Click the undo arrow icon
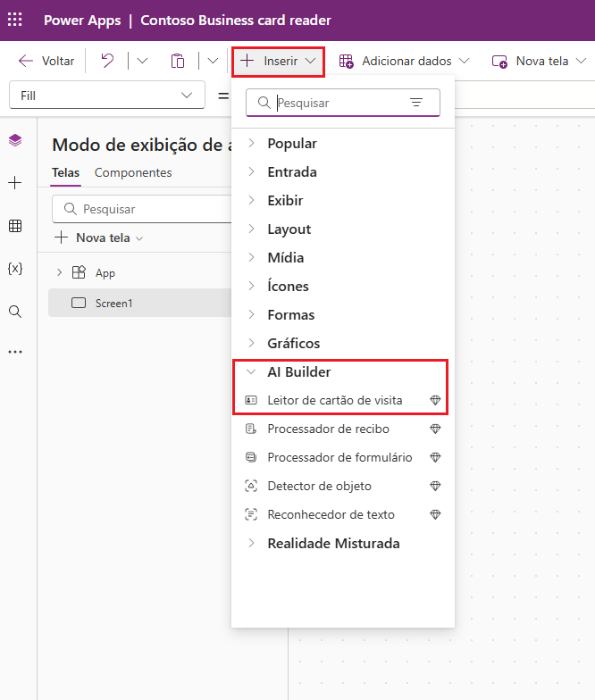This screenshot has width=595, height=700. [107, 61]
